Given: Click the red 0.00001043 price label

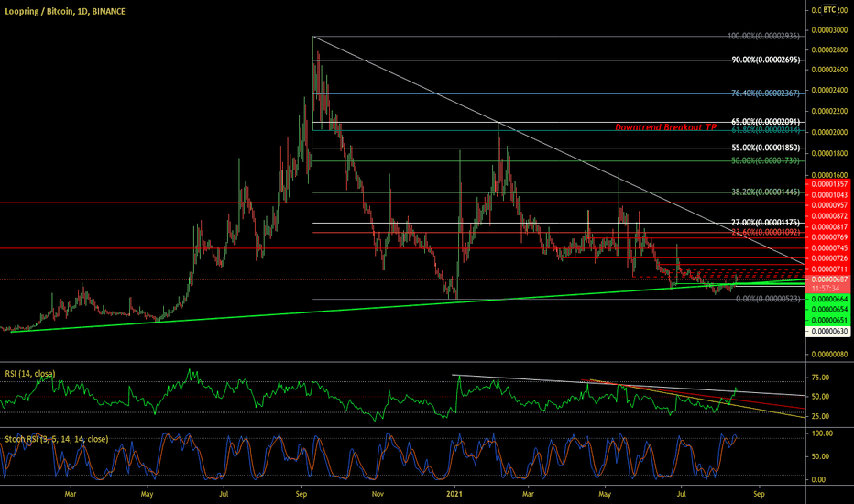Looking at the screenshot, I should coord(828,195).
